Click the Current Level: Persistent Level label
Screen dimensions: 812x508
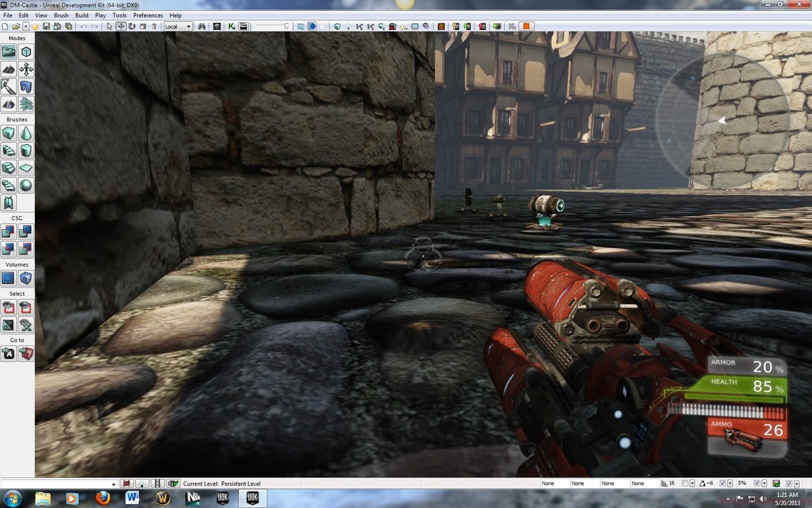coord(222,483)
